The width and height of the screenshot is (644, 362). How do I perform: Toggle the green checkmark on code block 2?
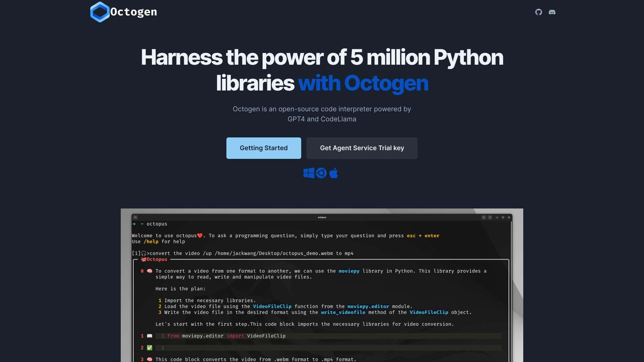pyautogui.click(x=150, y=348)
